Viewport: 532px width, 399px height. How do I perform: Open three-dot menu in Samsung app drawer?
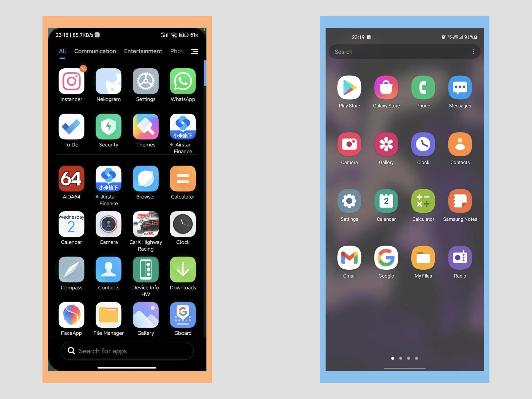coord(473,52)
